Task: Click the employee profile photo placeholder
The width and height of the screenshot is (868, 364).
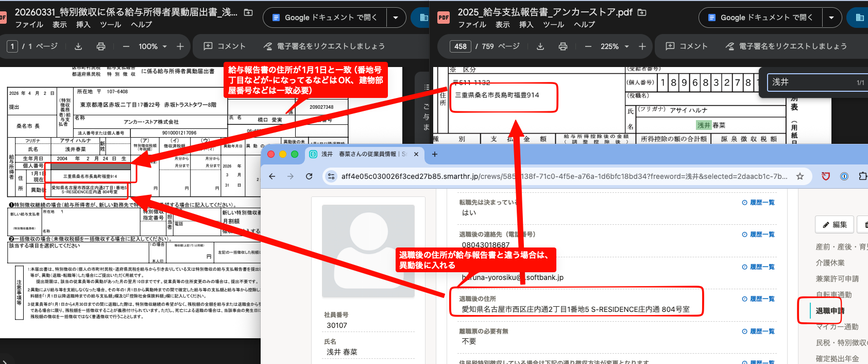Action: (x=368, y=251)
